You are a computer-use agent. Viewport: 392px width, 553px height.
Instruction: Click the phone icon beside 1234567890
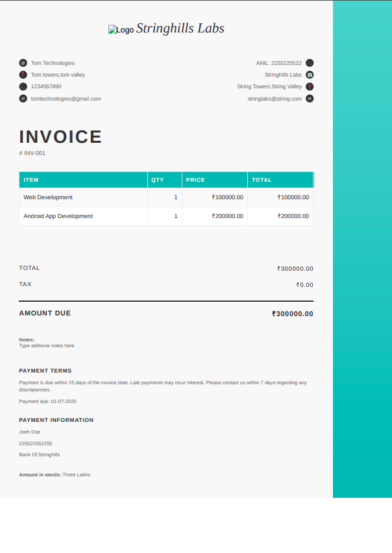coord(23,86)
